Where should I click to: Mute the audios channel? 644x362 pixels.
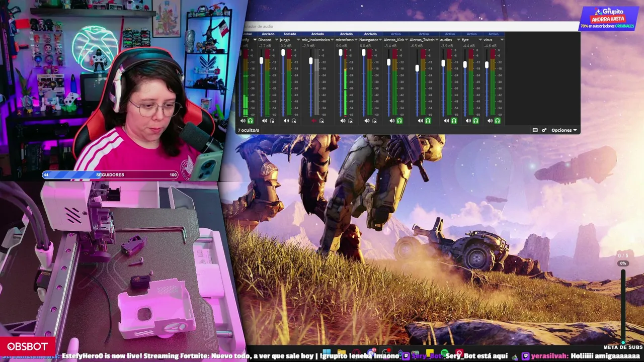click(446, 121)
